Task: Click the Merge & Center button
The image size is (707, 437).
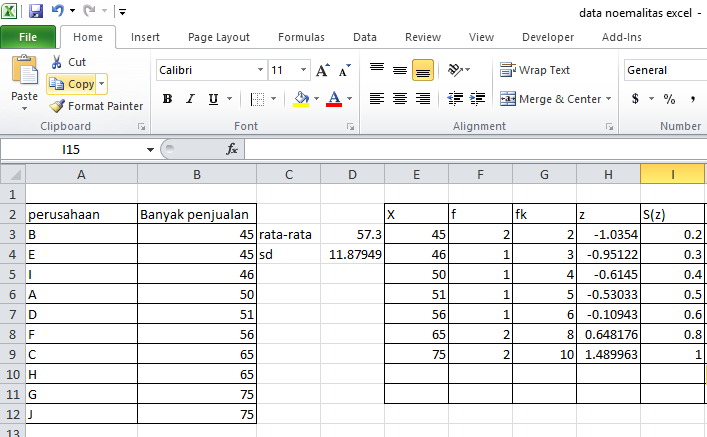Action: pos(551,99)
